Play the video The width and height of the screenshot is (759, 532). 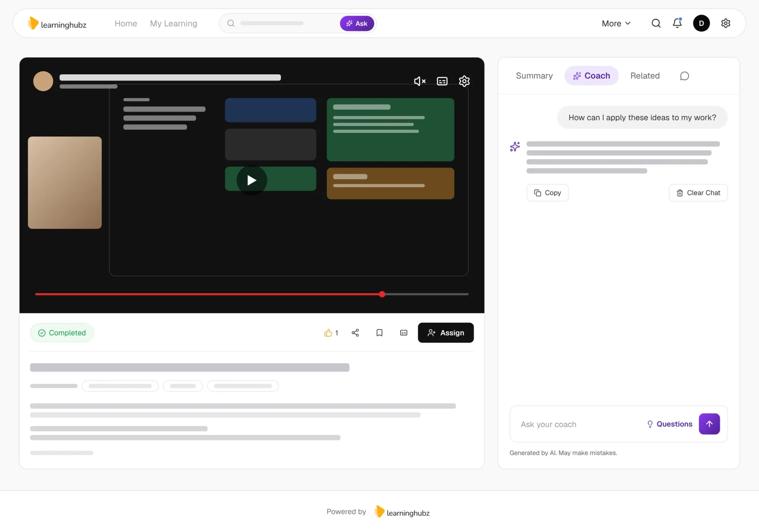(x=252, y=180)
